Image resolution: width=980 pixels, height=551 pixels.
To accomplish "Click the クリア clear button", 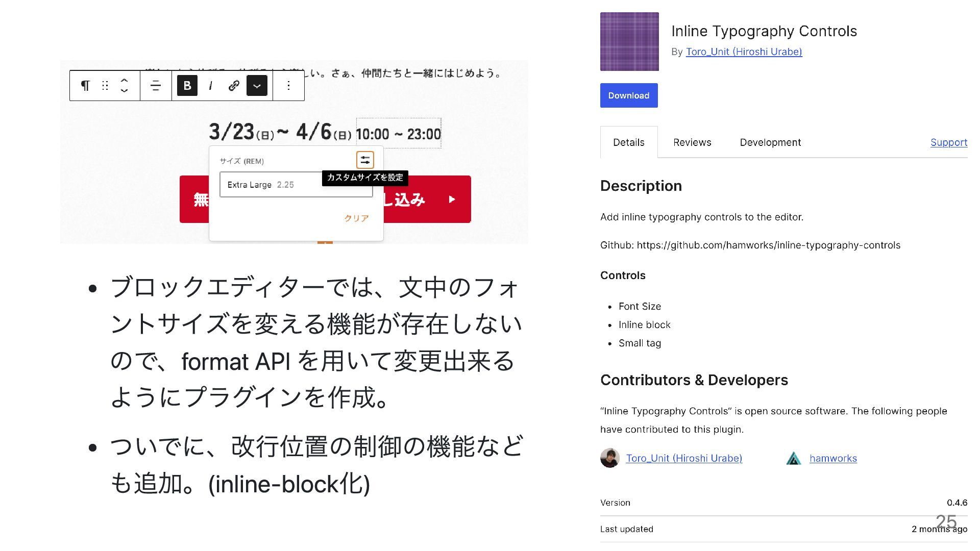I will pos(356,218).
